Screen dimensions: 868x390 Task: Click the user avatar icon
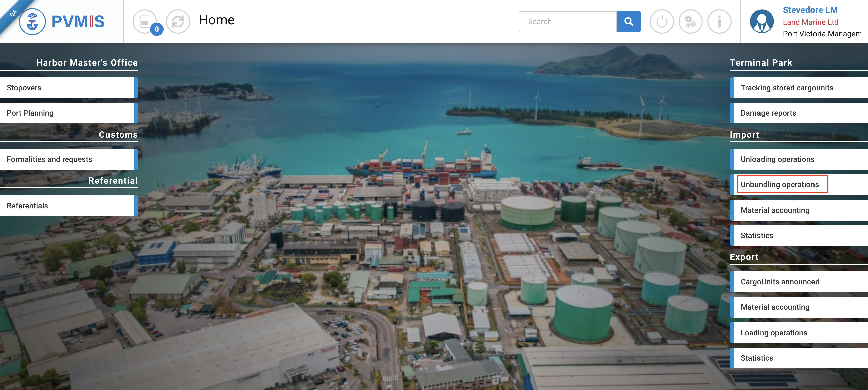click(762, 22)
